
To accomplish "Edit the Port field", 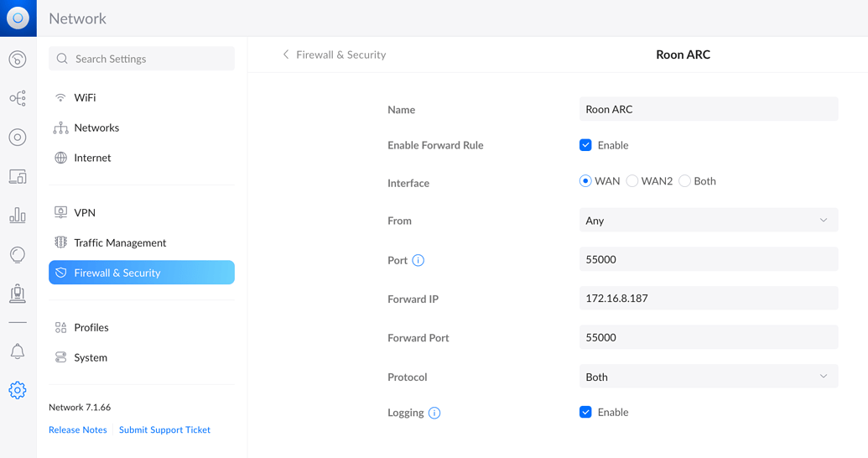I will coord(709,259).
